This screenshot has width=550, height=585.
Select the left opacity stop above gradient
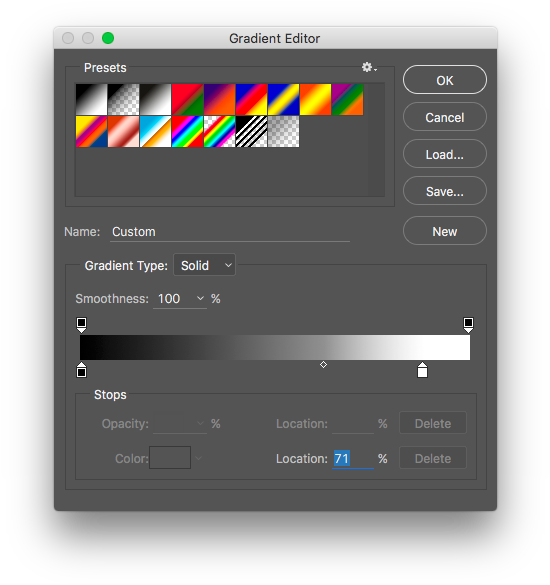pyautogui.click(x=81, y=325)
